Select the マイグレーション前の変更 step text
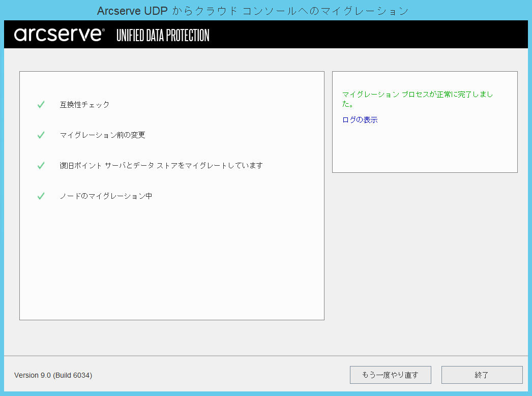The height and width of the screenshot is (396, 532). (102, 135)
